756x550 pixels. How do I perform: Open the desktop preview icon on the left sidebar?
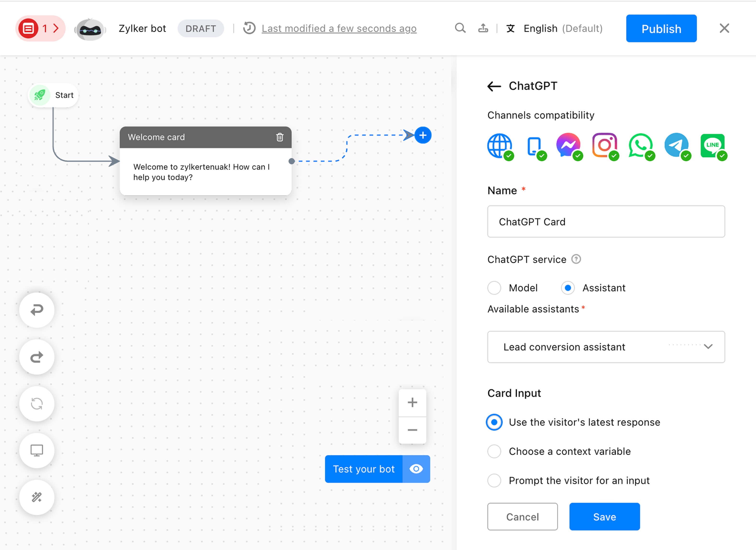[x=37, y=450]
